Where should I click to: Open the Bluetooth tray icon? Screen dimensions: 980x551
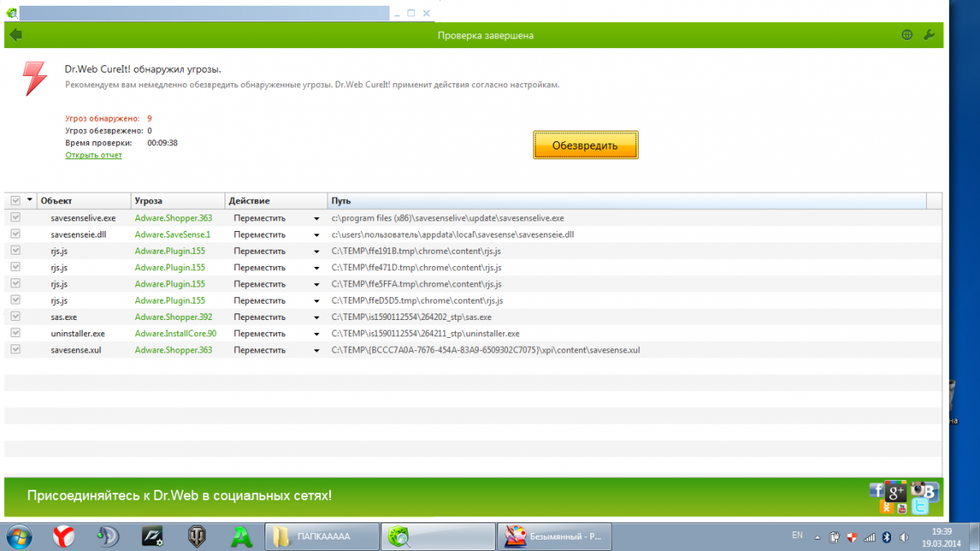pos(886,537)
